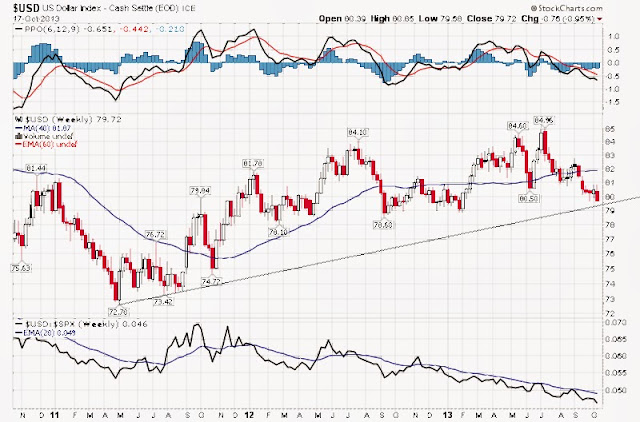Screen dimensions: 640x422
Task: Click the 1.0 mark on the PPO axis
Action: point(614,36)
